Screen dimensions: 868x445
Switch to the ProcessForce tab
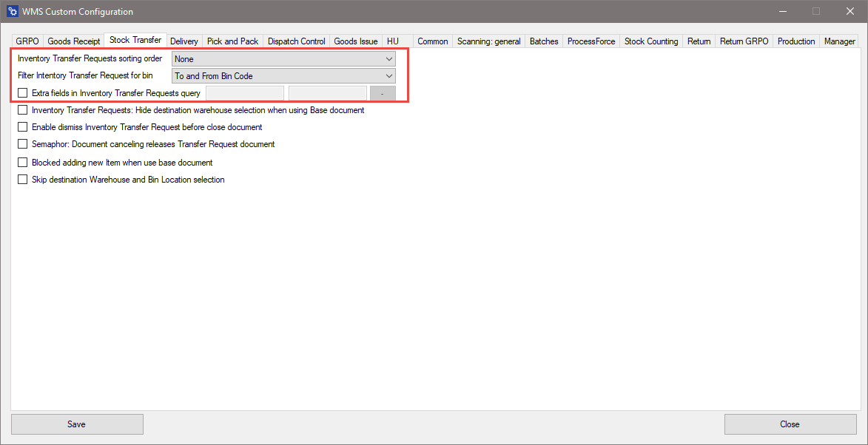point(591,41)
